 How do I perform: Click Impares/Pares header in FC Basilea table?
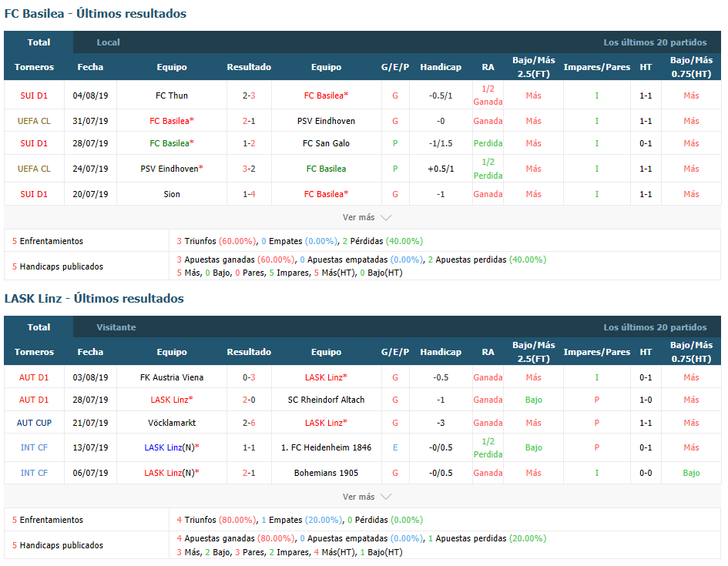(596, 67)
